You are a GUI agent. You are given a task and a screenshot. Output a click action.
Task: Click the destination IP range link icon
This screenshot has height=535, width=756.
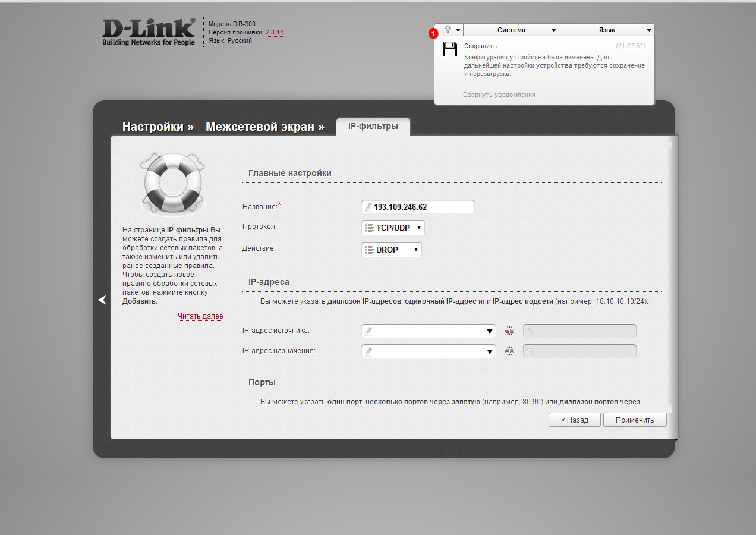[x=509, y=351]
